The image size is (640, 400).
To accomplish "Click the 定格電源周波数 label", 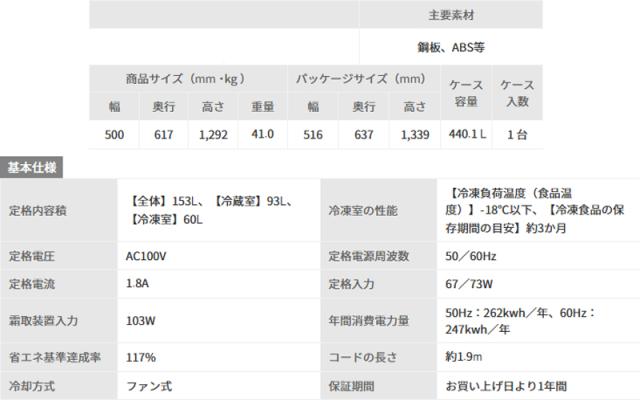I will point(369,256).
